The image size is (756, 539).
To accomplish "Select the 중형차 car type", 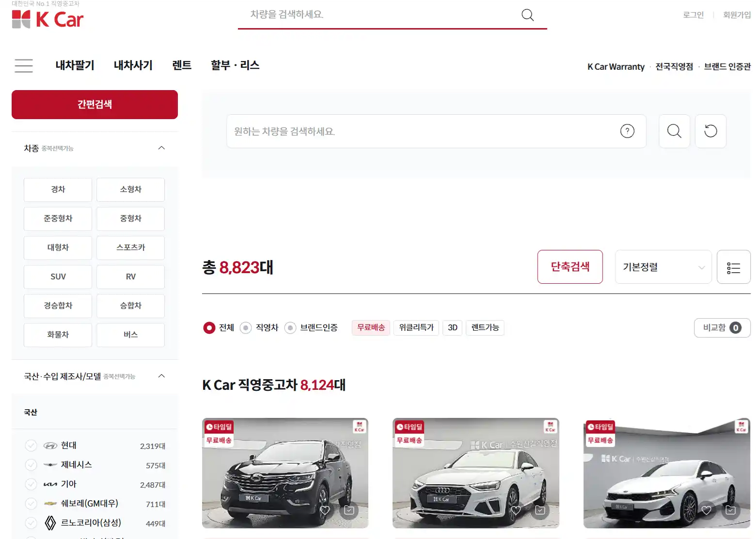I will [x=130, y=218].
